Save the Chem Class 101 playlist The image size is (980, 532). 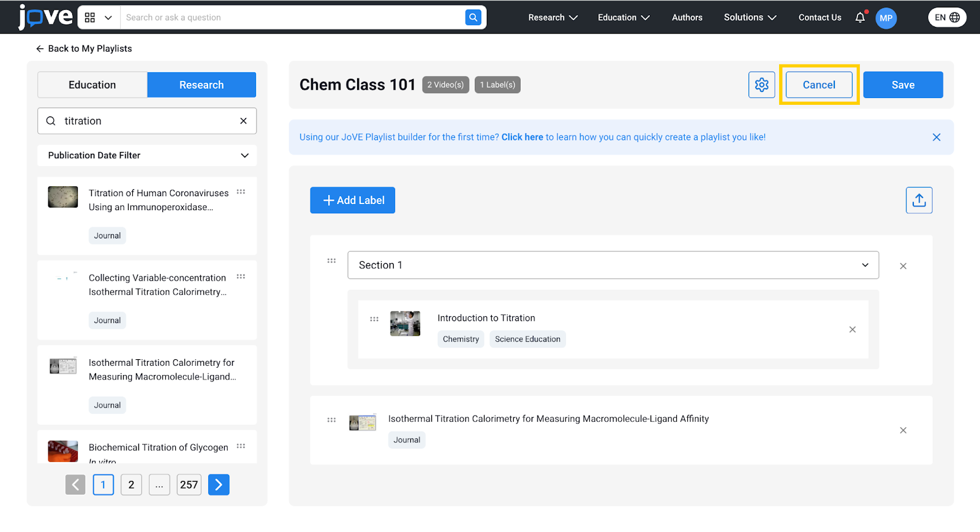click(x=903, y=85)
